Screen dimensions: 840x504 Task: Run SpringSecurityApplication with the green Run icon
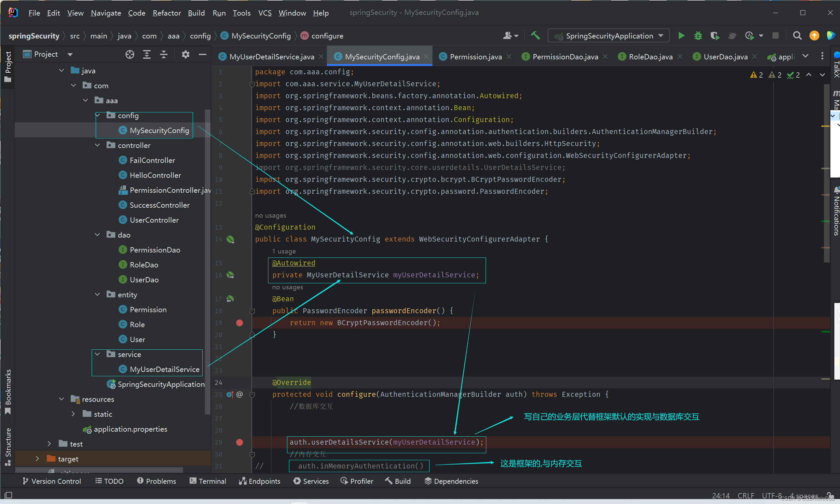point(682,35)
